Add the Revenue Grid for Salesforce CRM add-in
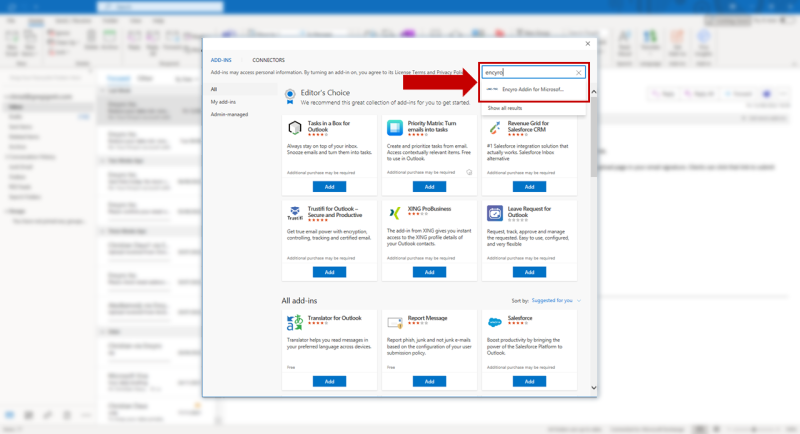Screen dimensions: 800x434 [529, 187]
